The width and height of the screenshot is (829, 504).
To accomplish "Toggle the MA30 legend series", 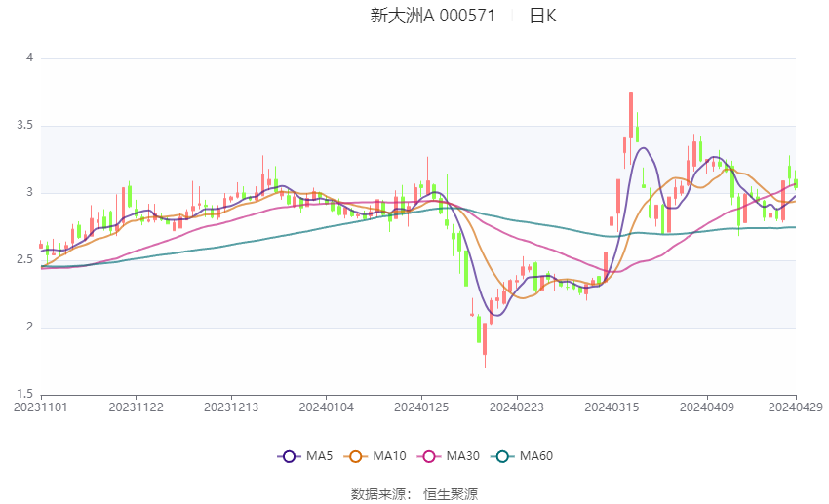I will (449, 456).
